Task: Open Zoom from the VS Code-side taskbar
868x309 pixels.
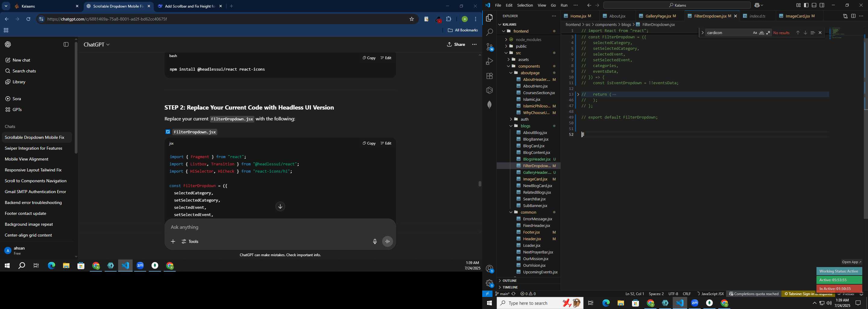Action: [695, 303]
